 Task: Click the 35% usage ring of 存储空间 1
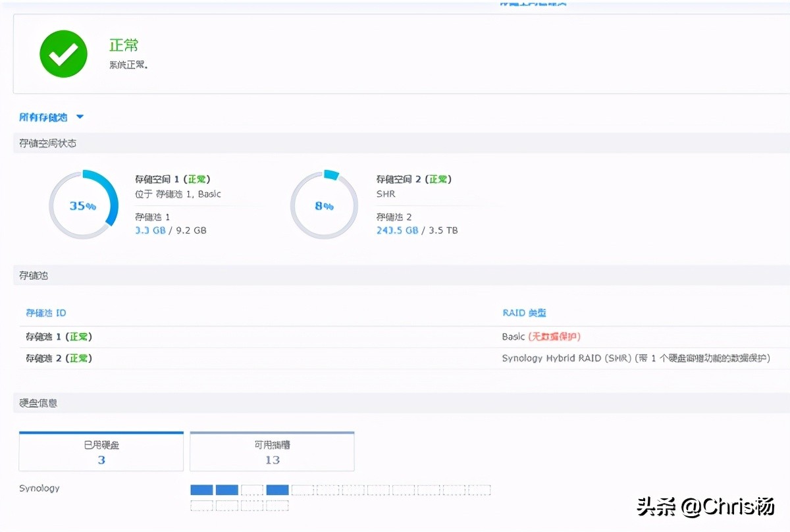(83, 205)
